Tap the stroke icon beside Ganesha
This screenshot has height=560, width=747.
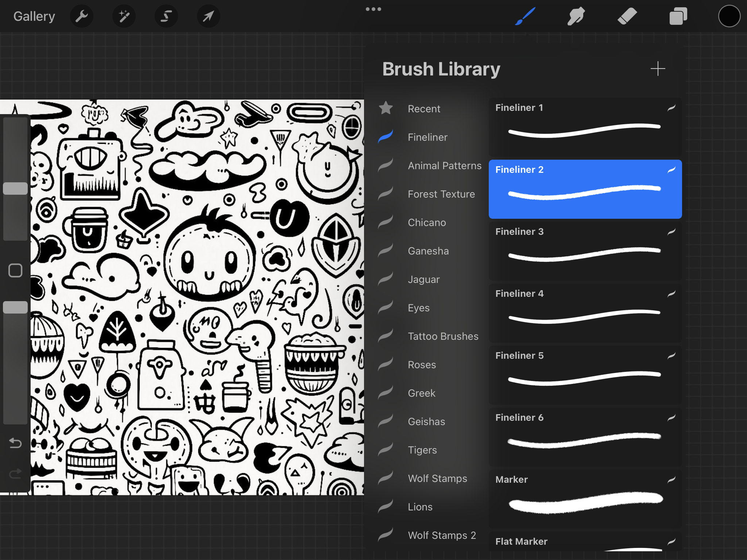coord(386,250)
